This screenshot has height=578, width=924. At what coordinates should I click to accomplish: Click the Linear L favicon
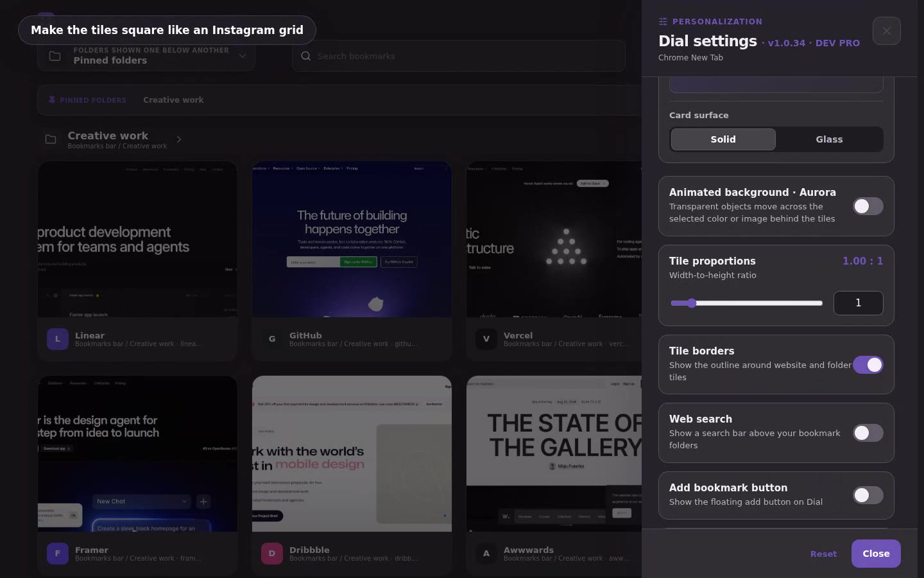[x=58, y=339]
